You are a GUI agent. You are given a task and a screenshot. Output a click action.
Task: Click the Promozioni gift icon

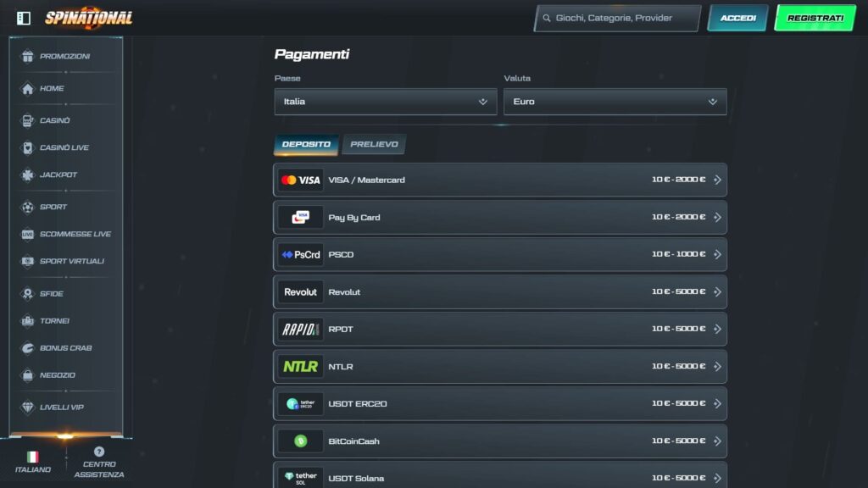pyautogui.click(x=27, y=56)
